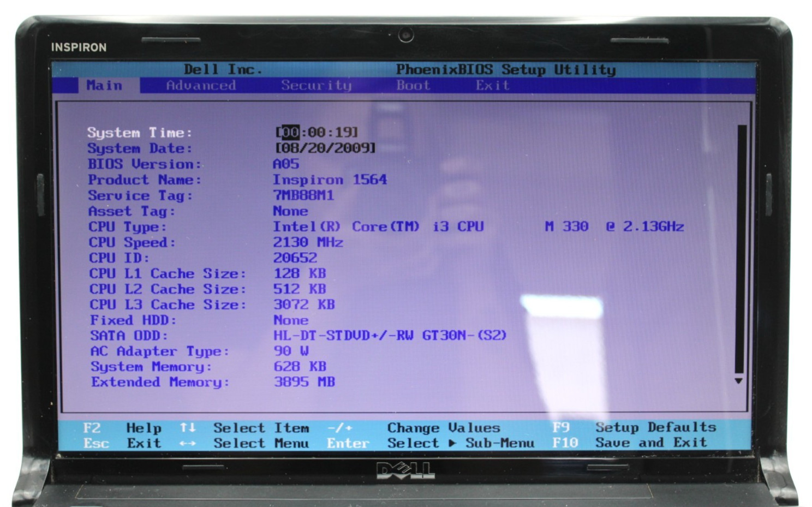812x507 pixels.
Task: Click the Select Sub-Menu hint
Action: pos(461,443)
